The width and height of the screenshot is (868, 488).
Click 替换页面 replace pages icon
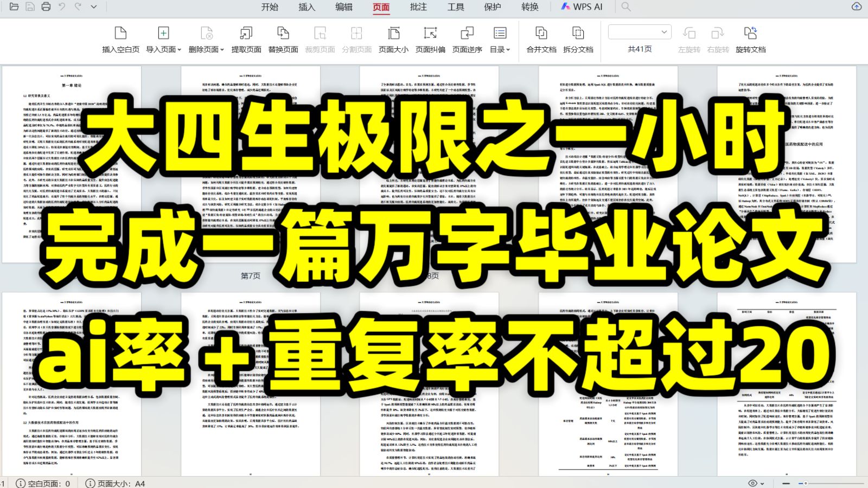(283, 33)
